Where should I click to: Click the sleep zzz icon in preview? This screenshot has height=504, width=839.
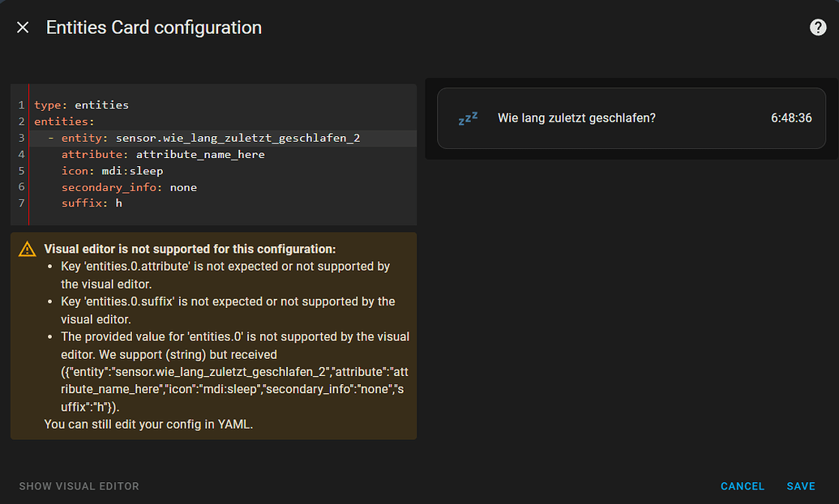click(468, 118)
